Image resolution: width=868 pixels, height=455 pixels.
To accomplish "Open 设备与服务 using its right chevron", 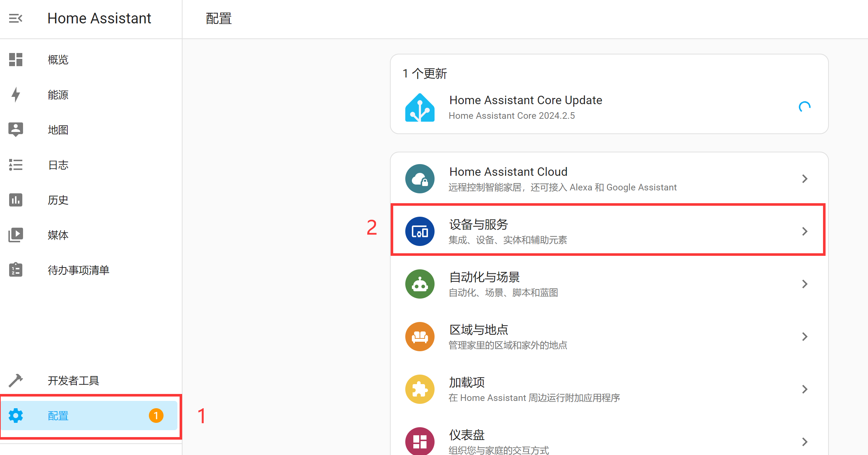I will [x=805, y=231].
